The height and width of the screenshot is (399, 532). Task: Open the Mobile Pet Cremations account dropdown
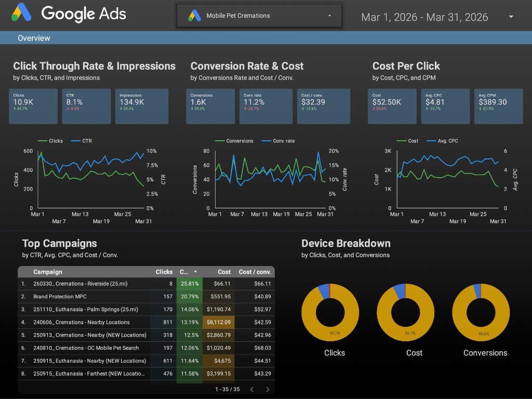(x=259, y=16)
